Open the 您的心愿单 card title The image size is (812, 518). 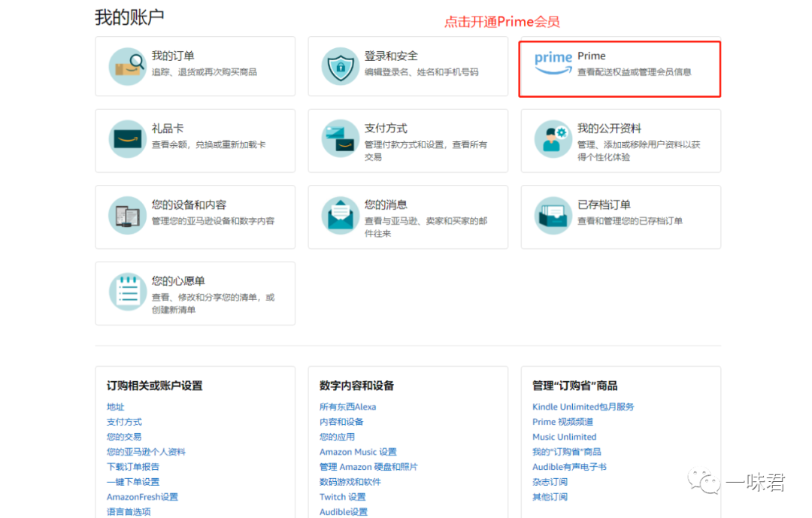point(178,280)
